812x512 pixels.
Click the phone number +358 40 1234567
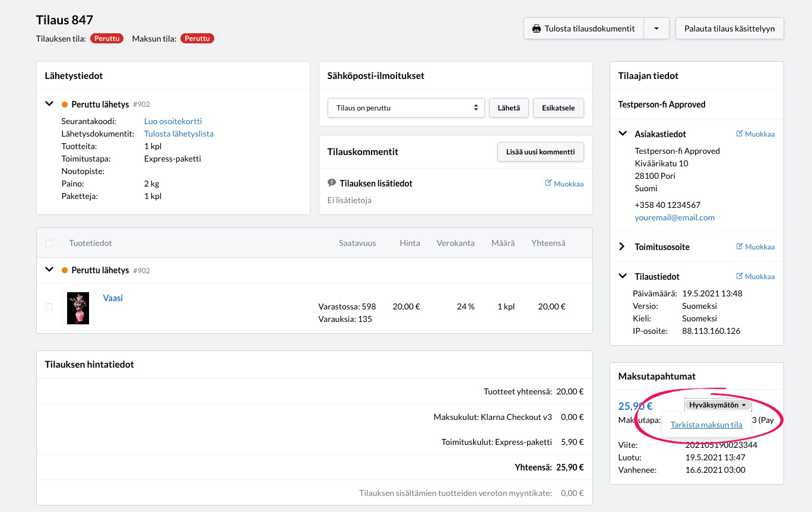(x=668, y=205)
